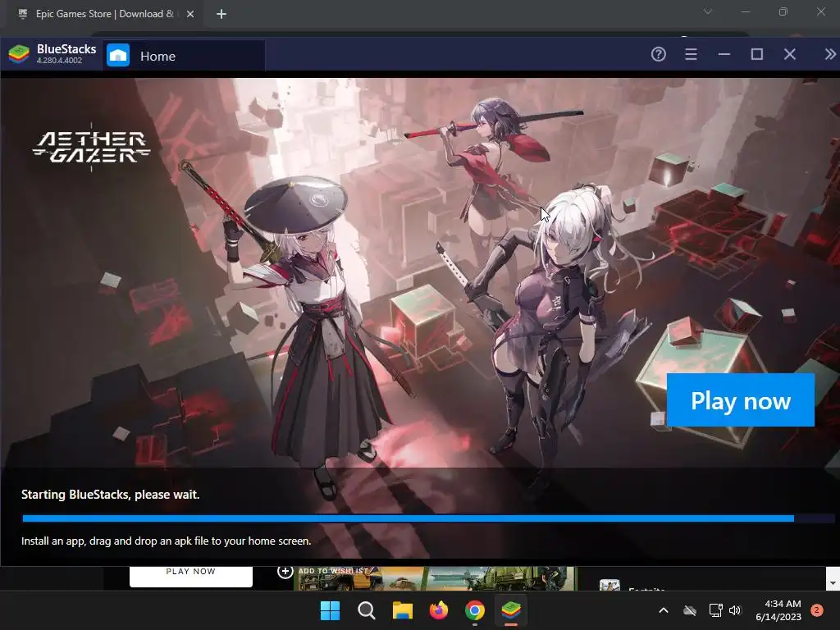Open Windows taskbar search
The width and height of the screenshot is (840, 630).
[x=367, y=610]
